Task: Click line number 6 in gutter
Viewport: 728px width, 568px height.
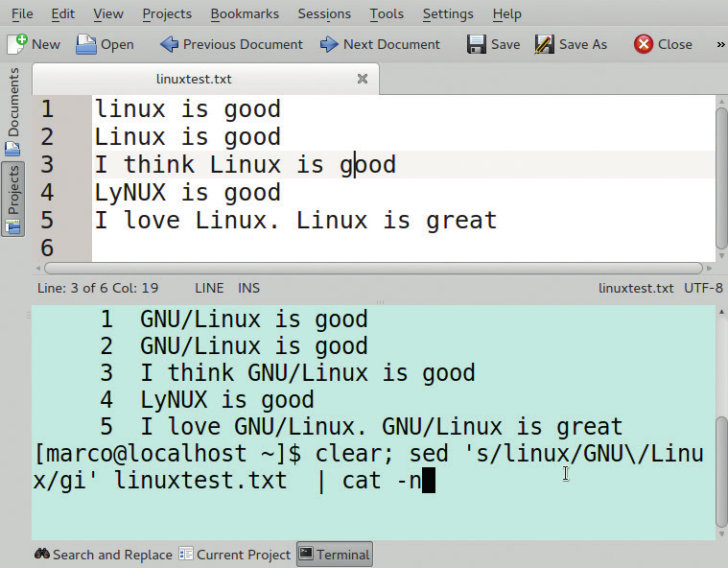Action: (47, 248)
